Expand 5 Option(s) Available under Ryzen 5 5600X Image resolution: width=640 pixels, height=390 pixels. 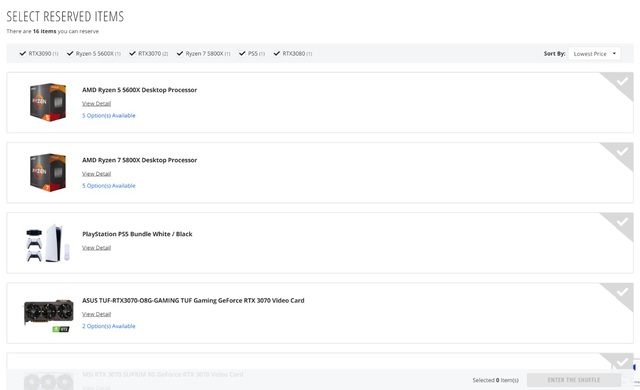[109, 115]
